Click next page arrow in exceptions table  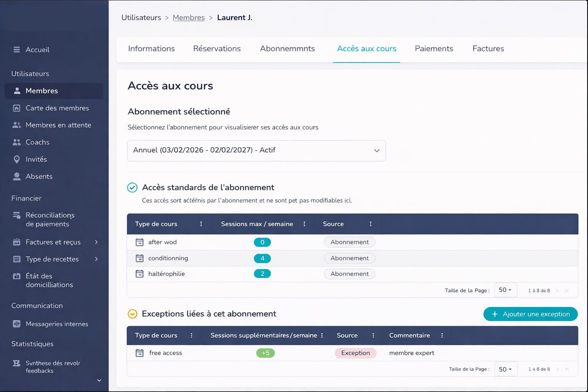tap(557, 369)
